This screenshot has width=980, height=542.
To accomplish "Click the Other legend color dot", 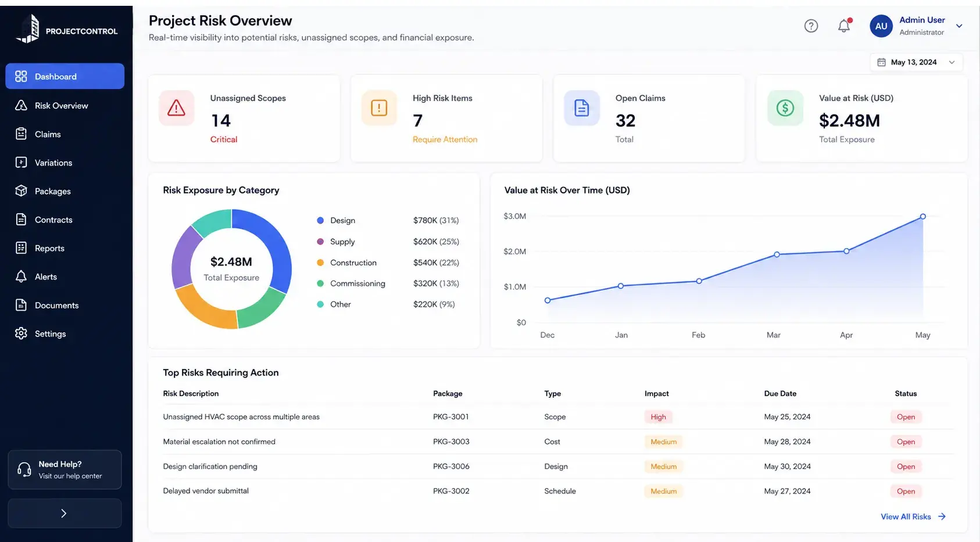I will click(x=320, y=304).
